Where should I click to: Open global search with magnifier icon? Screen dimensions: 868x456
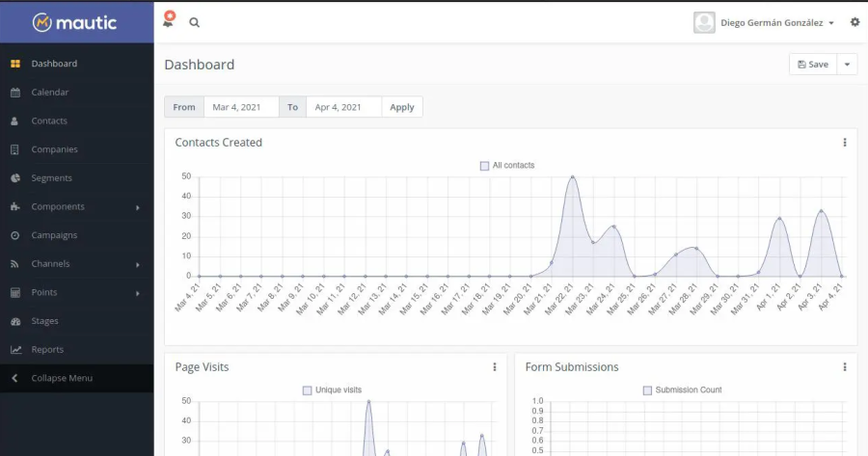[x=194, y=23]
